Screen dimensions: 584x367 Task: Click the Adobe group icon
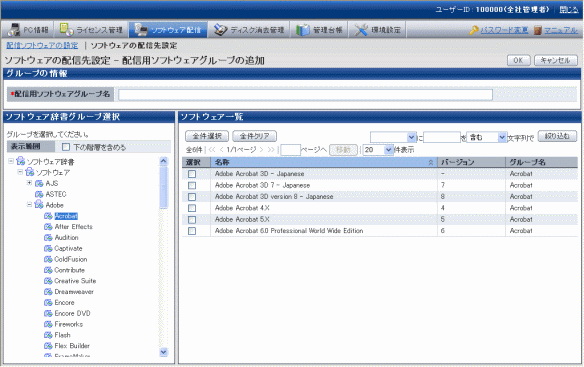click(39, 205)
